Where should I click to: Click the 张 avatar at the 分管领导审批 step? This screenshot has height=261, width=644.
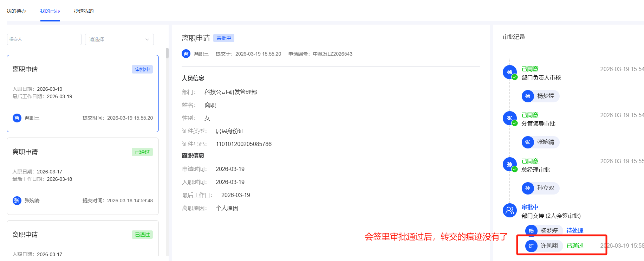pyautogui.click(x=509, y=118)
